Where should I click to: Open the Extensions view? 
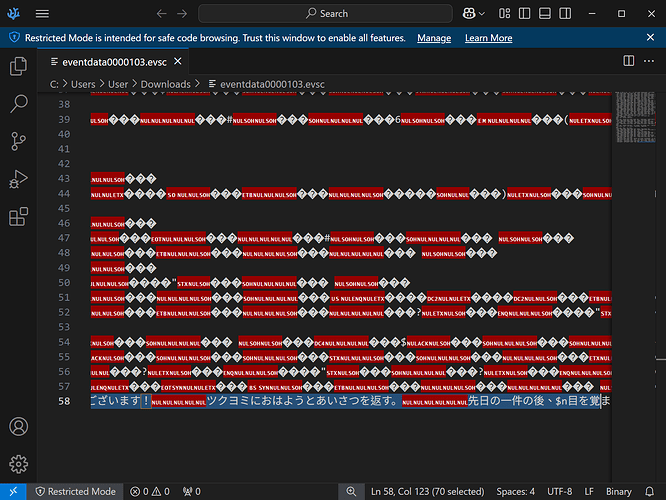point(18,217)
